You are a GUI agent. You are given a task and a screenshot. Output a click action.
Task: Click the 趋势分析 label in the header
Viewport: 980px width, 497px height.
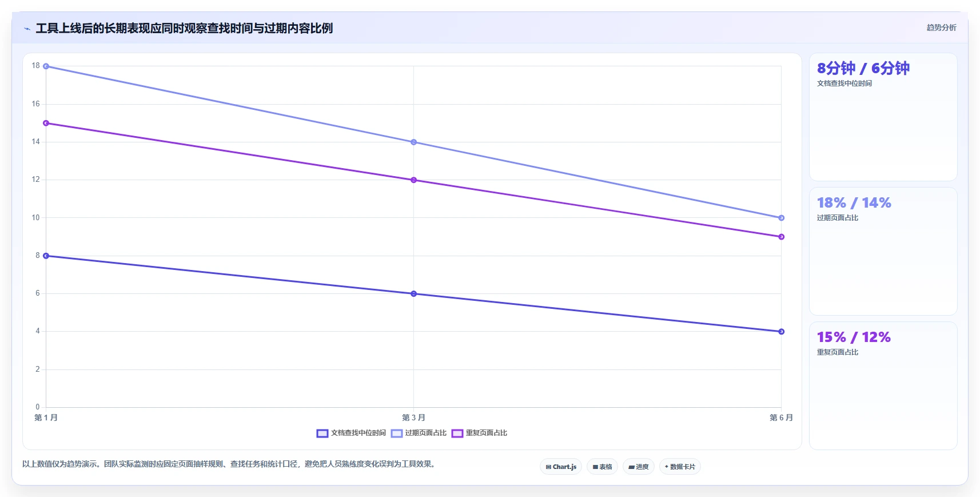click(x=941, y=27)
